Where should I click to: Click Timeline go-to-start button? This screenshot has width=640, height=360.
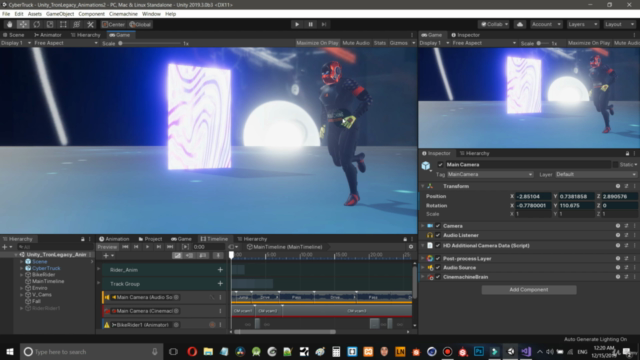pos(125,247)
